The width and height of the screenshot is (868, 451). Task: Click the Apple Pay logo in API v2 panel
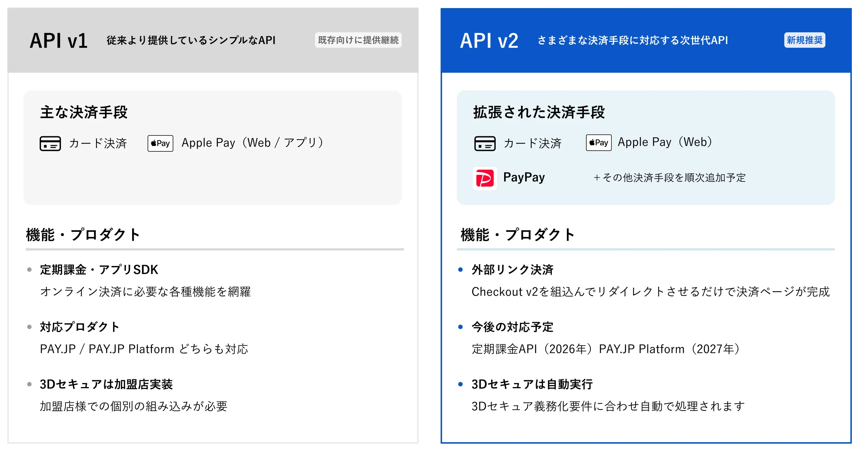pyautogui.click(x=598, y=142)
